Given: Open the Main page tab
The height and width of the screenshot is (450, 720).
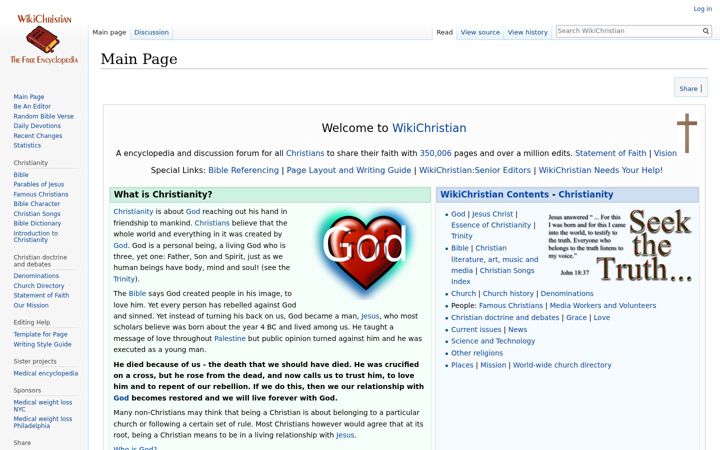Looking at the screenshot, I should tap(109, 33).
